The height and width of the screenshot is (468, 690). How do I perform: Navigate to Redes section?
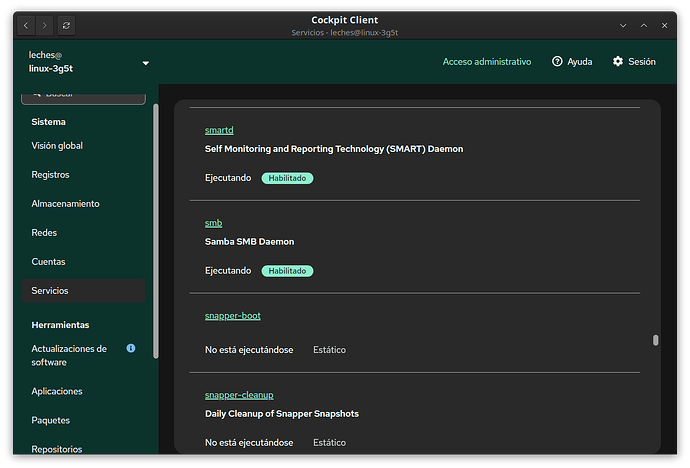(44, 233)
